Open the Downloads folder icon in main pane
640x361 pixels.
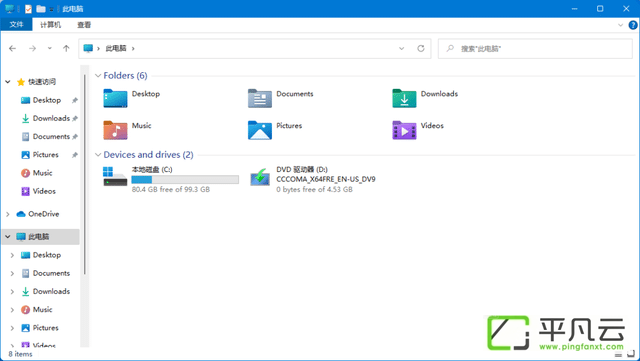[x=404, y=98]
